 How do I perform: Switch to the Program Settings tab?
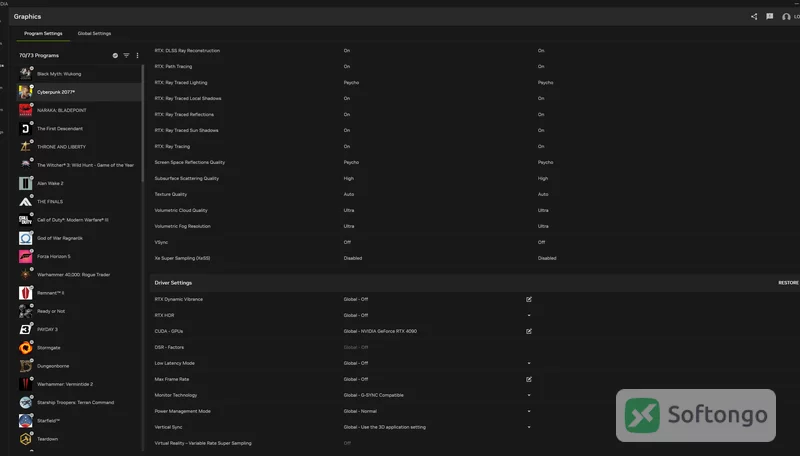pyautogui.click(x=43, y=33)
